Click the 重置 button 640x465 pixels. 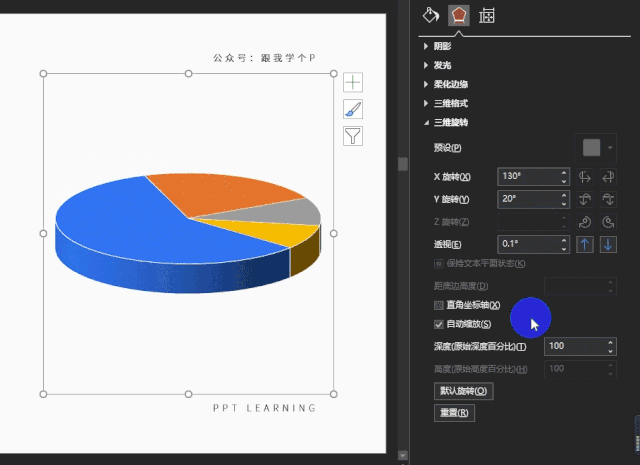pyautogui.click(x=454, y=413)
